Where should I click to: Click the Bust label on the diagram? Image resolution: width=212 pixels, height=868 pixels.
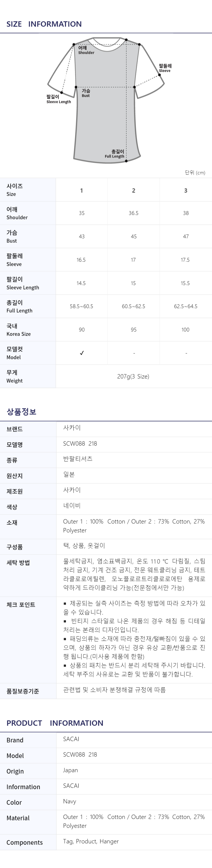click(86, 93)
